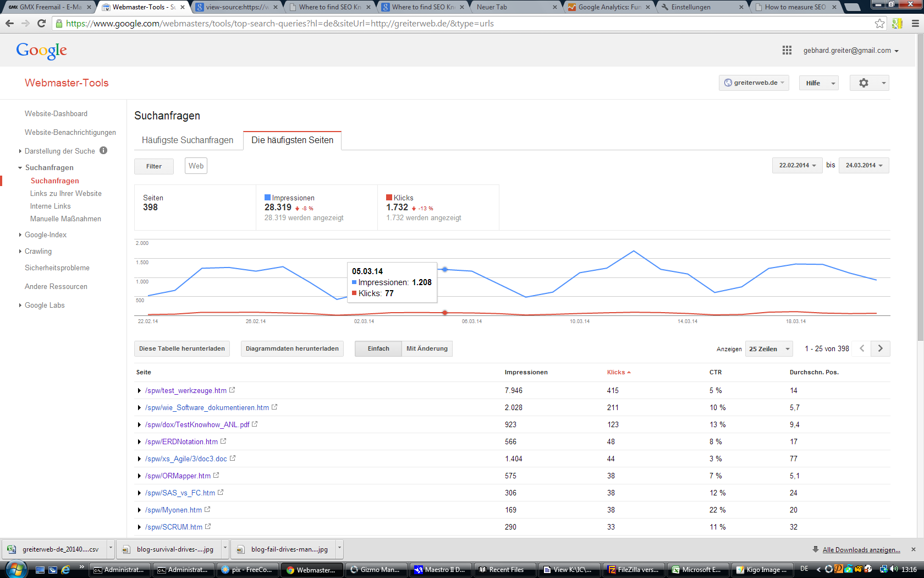The width and height of the screenshot is (924, 578).
Task: Click the Filter button
Action: 154,166
